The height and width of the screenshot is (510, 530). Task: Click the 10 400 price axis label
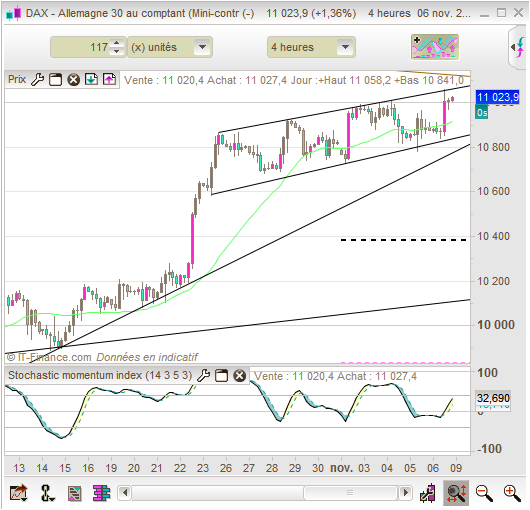(x=493, y=236)
